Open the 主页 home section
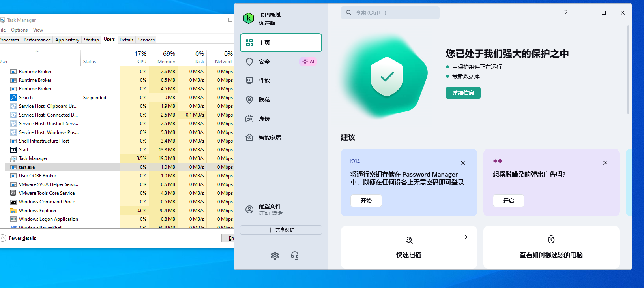 (281, 43)
